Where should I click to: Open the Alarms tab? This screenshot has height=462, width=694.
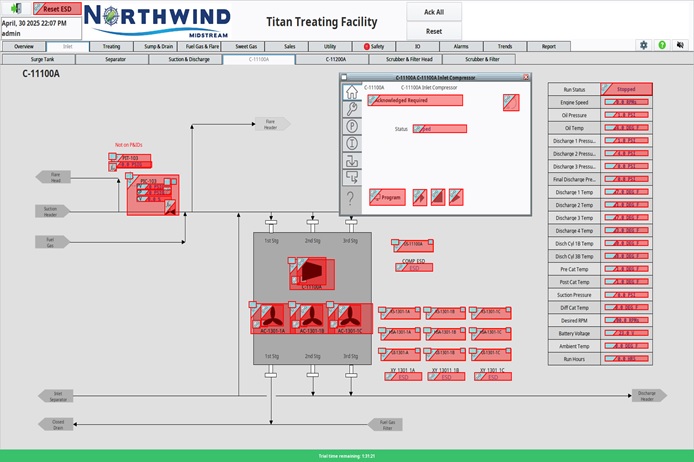point(461,46)
